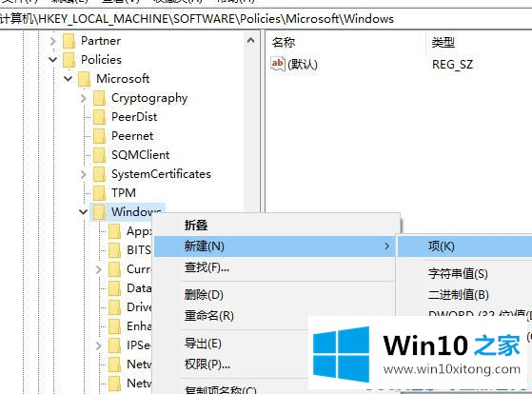This screenshot has height=394, width=532.
Task: Click the Partner folder icon
Action: coord(69,41)
